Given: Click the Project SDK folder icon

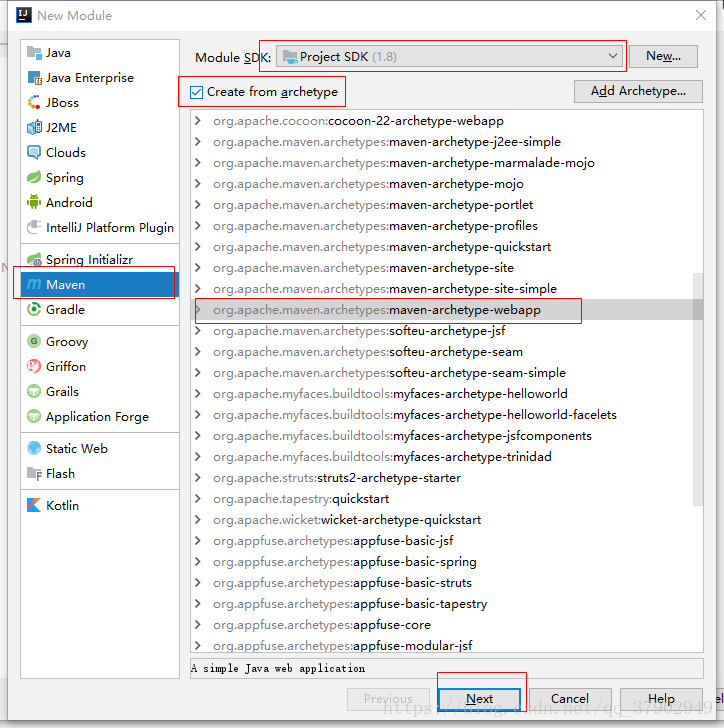Looking at the screenshot, I should coord(290,57).
